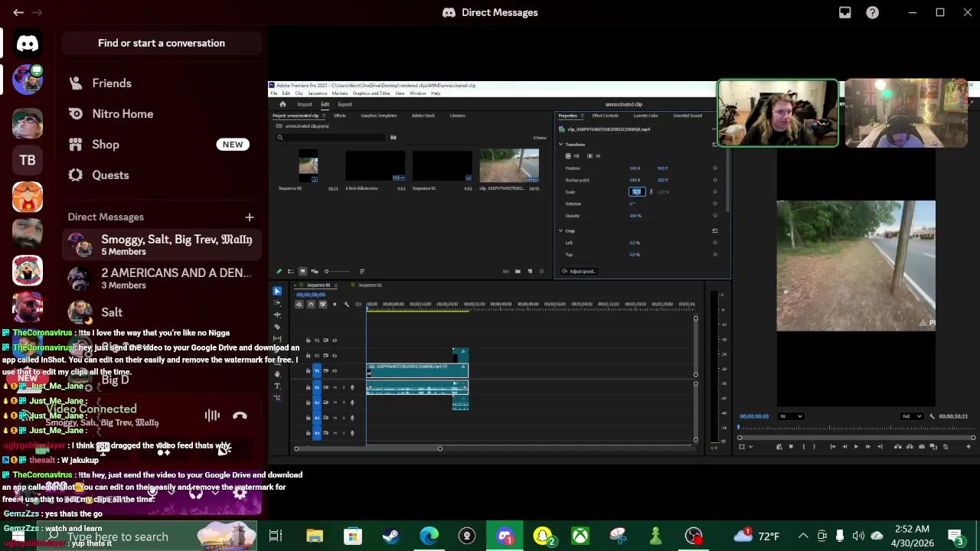Open Friends in Discord
The image size is (980, 551).
pyautogui.click(x=161, y=83)
